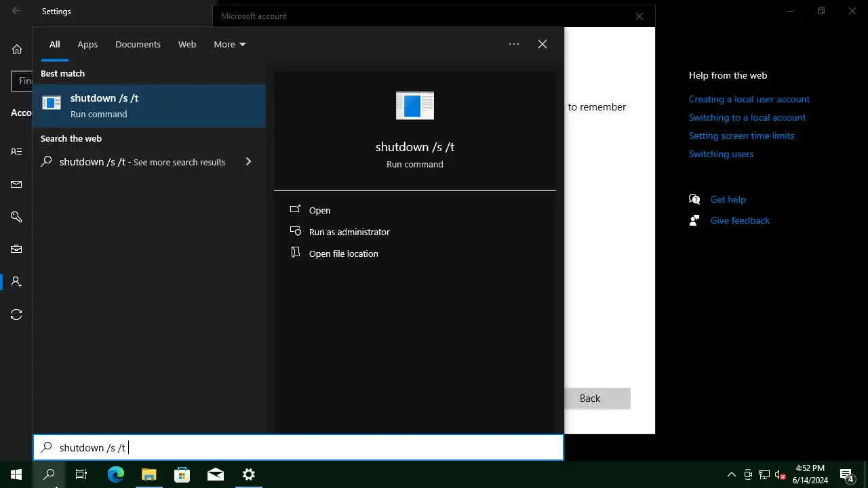Screen dimensions: 868x488
Task: Select the All search tab
Action: (x=54, y=44)
